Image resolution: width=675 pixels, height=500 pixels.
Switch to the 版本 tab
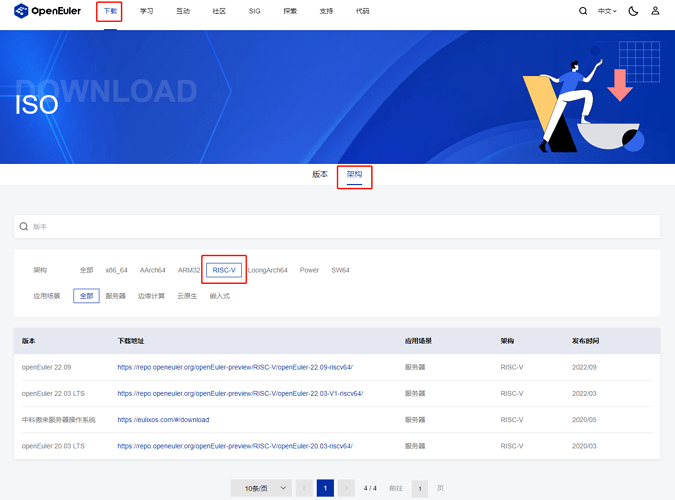click(320, 174)
